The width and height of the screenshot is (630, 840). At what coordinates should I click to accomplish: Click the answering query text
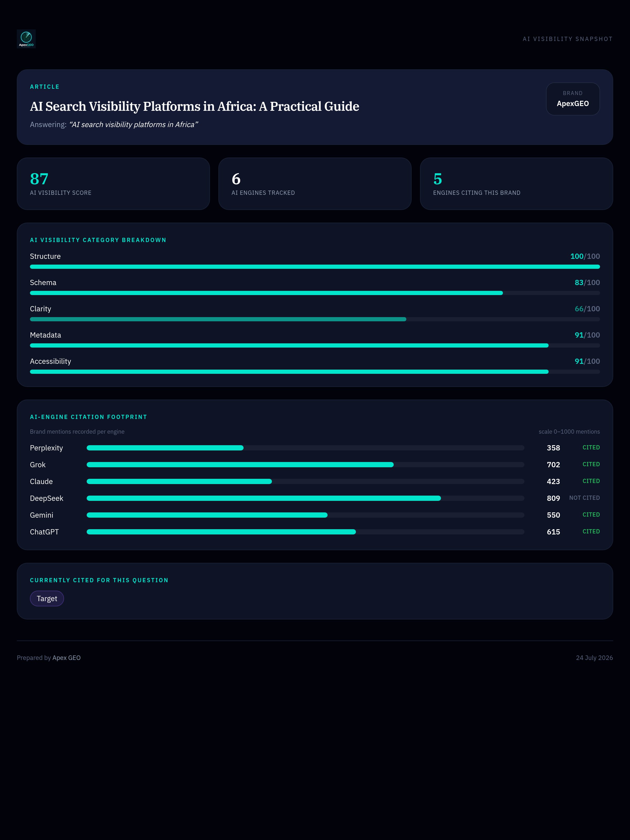click(x=133, y=125)
